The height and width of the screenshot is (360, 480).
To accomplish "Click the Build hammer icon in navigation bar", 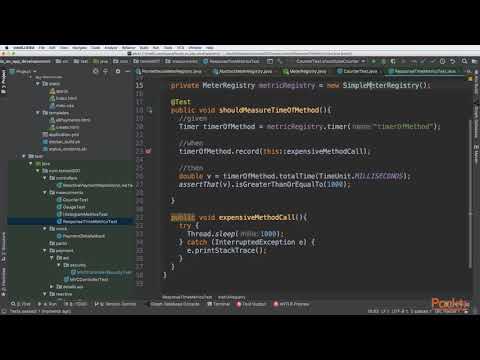I will (x=280, y=61).
